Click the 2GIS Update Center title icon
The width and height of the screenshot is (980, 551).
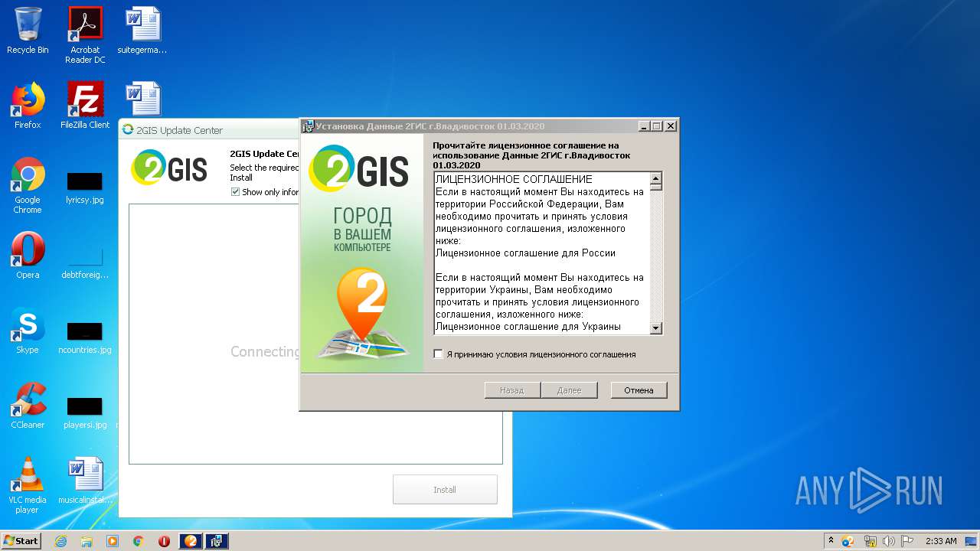pyautogui.click(x=128, y=130)
